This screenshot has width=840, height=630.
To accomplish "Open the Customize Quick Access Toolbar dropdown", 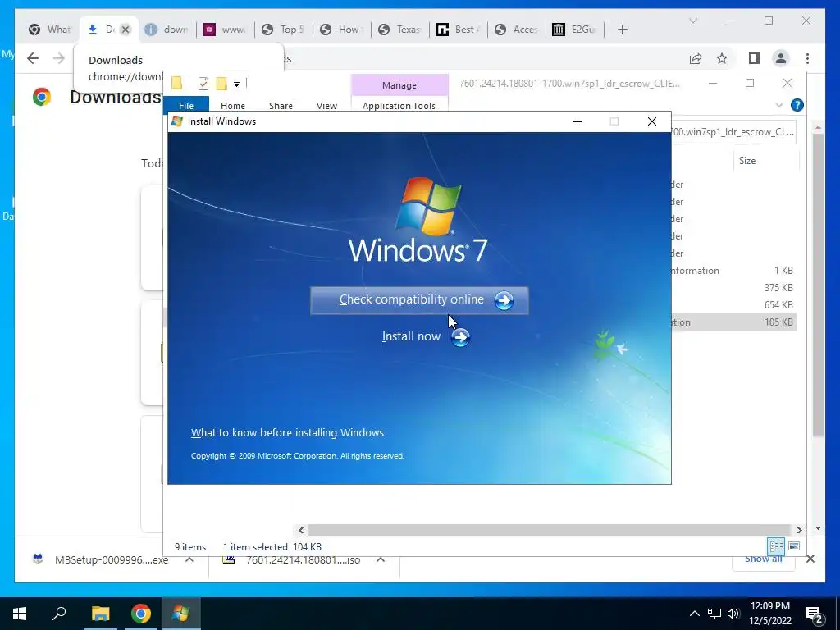I will pyautogui.click(x=236, y=84).
